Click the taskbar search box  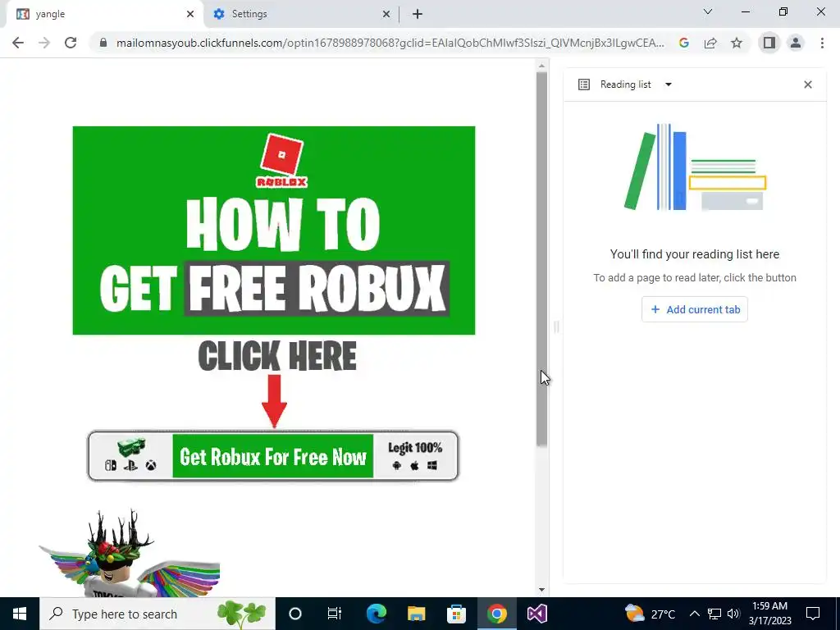tap(157, 614)
